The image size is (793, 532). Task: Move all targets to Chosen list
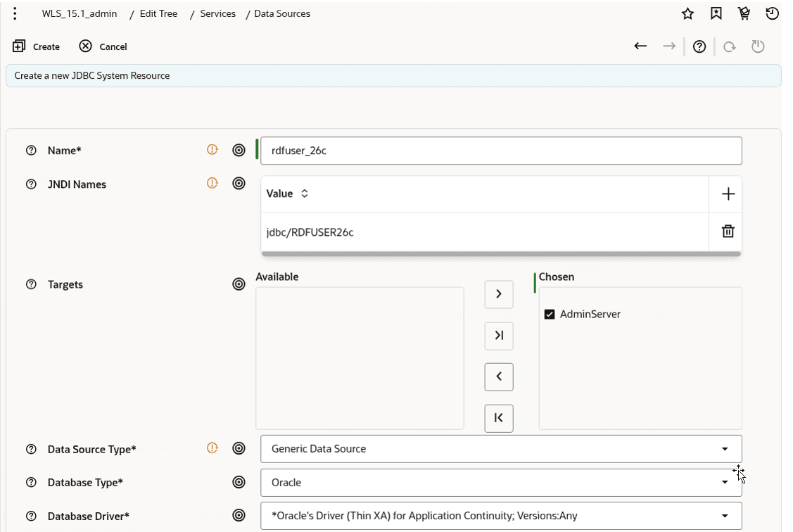point(499,336)
